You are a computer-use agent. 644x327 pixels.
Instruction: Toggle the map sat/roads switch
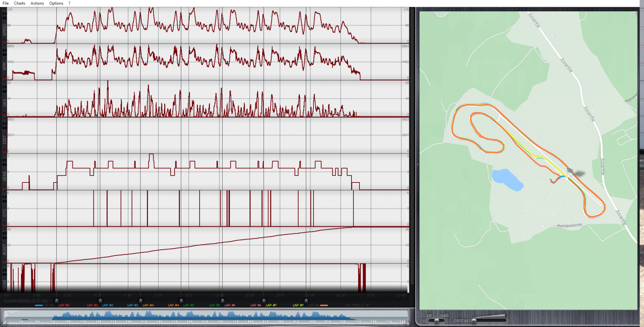436,321
